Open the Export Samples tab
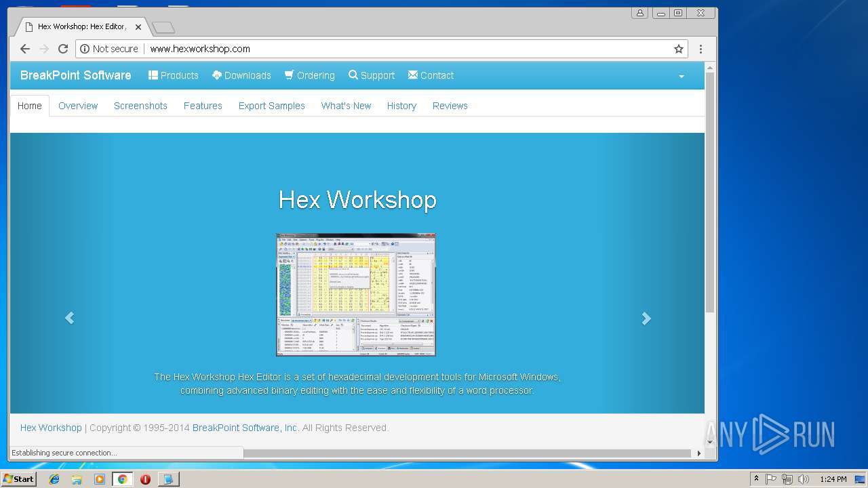The height and width of the screenshot is (488, 868). [x=271, y=106]
